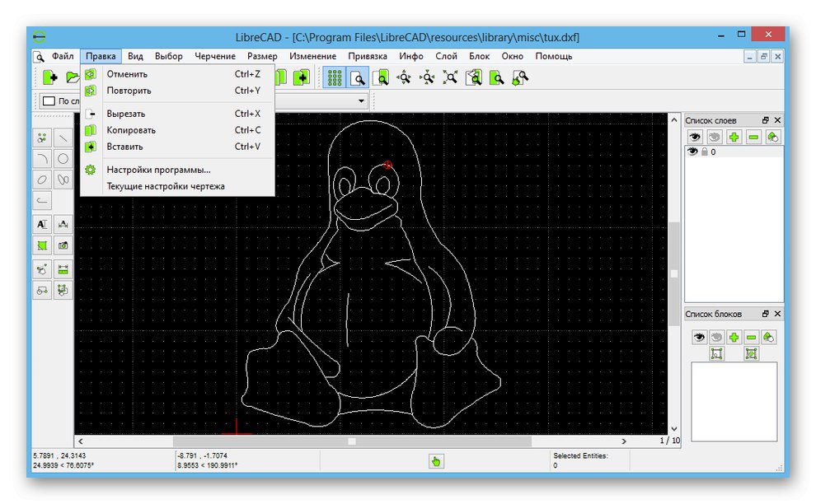Float the Список слоев panel
Viewport: 816px width, 504px height.
tap(765, 120)
